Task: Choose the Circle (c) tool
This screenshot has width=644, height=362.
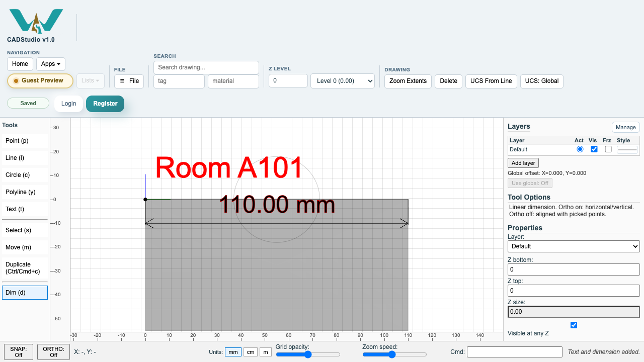Action: click(x=25, y=175)
